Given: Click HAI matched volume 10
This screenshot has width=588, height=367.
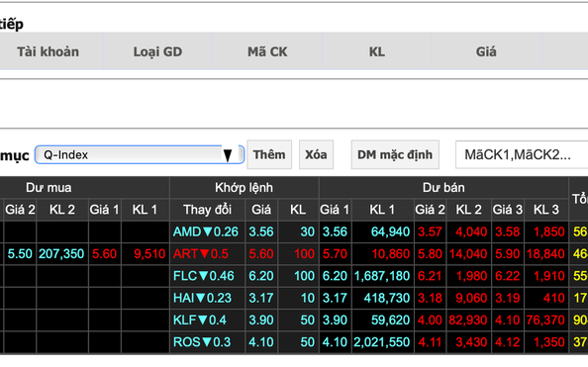Looking at the screenshot, I should tap(298, 298).
